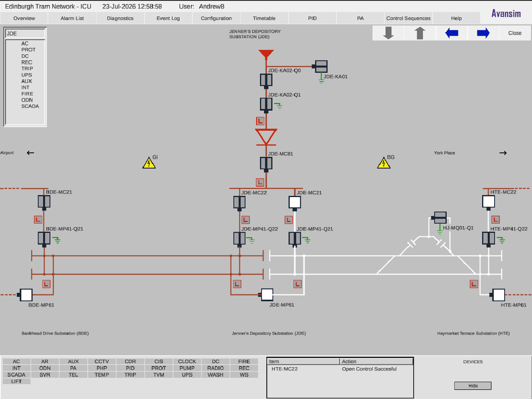The height and width of the screenshot is (399, 532).
Task: Select the JDE-MC81 breaker symbol
Action: [x=266, y=164]
